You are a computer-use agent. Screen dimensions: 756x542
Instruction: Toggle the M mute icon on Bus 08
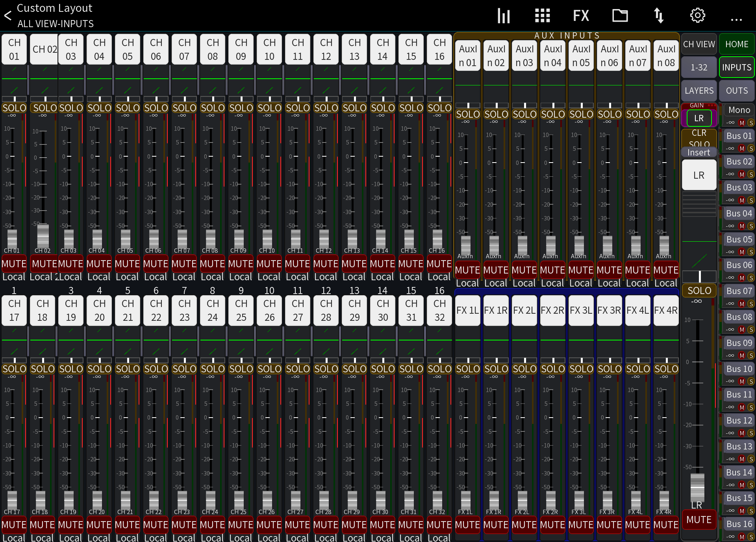pyautogui.click(x=742, y=329)
